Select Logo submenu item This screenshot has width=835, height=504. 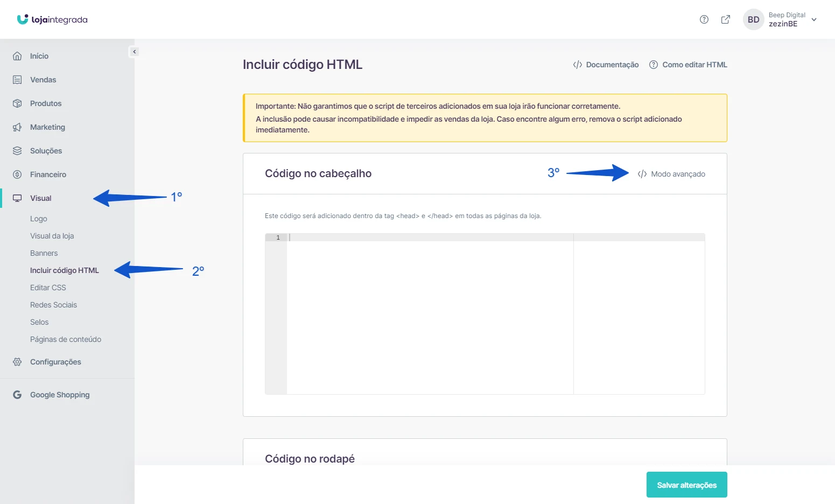[39, 219]
